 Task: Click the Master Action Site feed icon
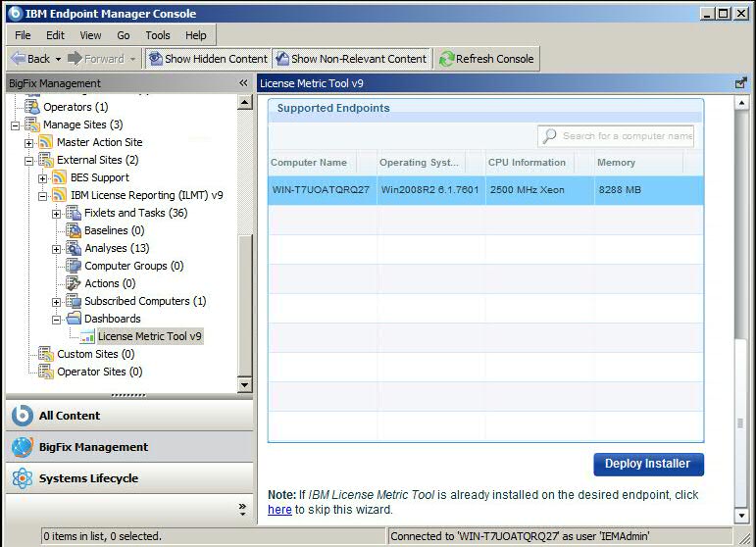[x=46, y=142]
